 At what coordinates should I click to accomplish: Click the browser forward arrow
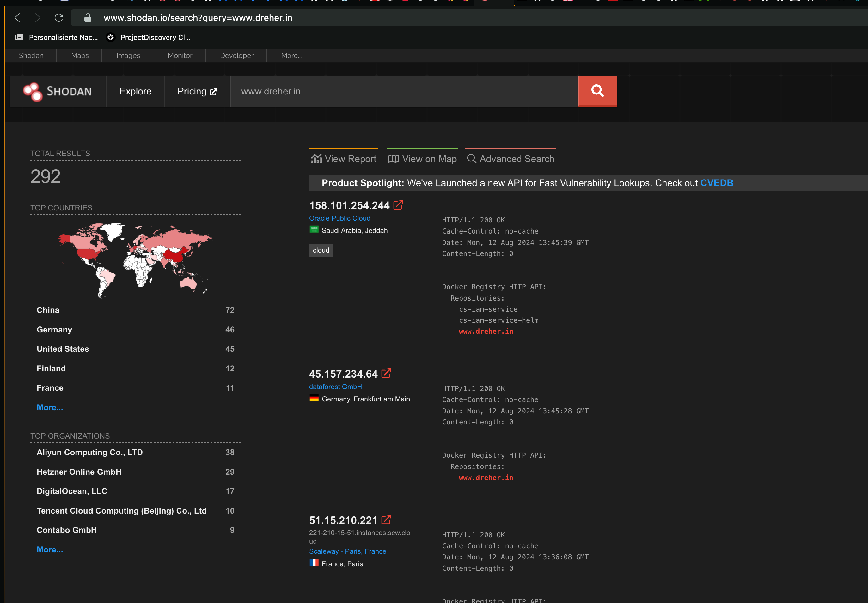(37, 18)
